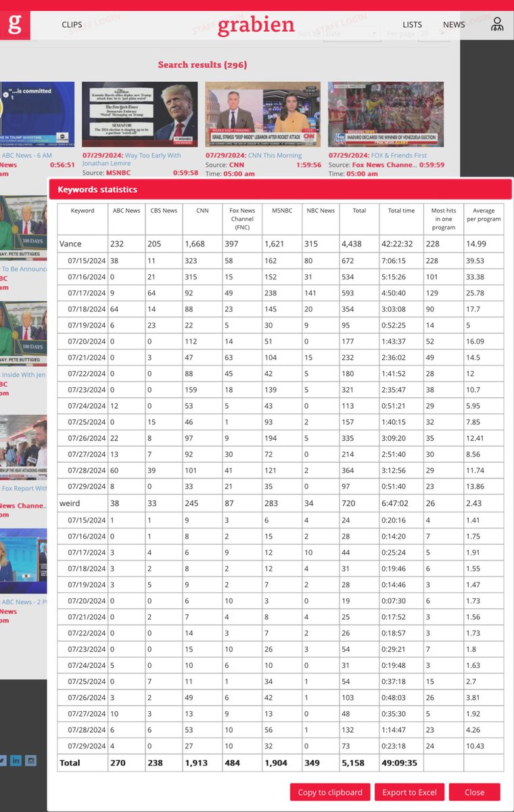Click the Export to Excel button

(x=409, y=792)
